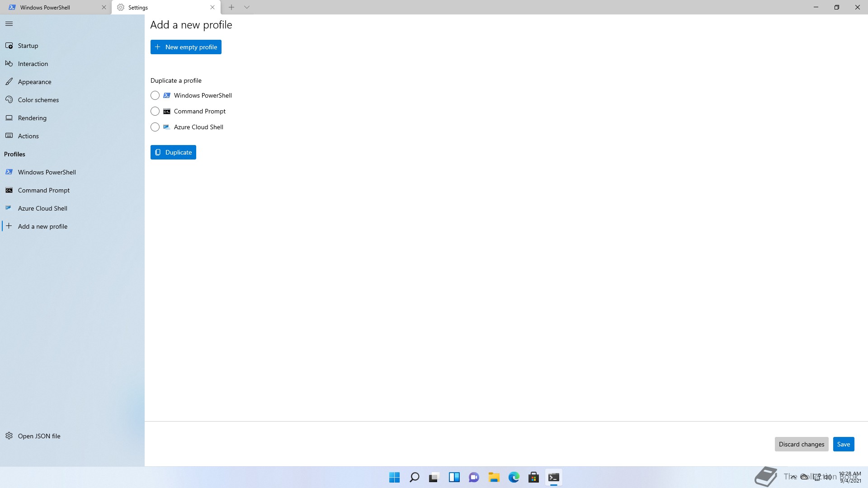
Task: Open the Rendering settings page
Action: (x=72, y=118)
